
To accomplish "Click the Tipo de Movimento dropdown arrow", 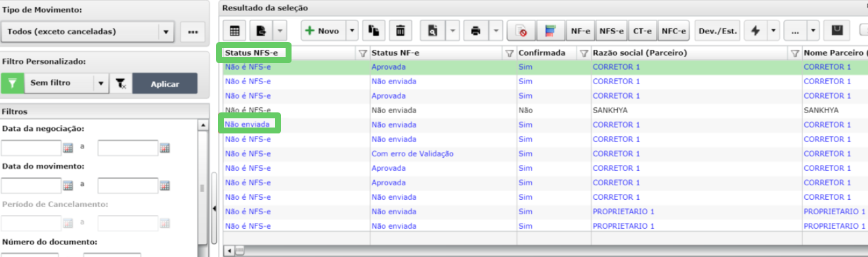I will tap(166, 32).
